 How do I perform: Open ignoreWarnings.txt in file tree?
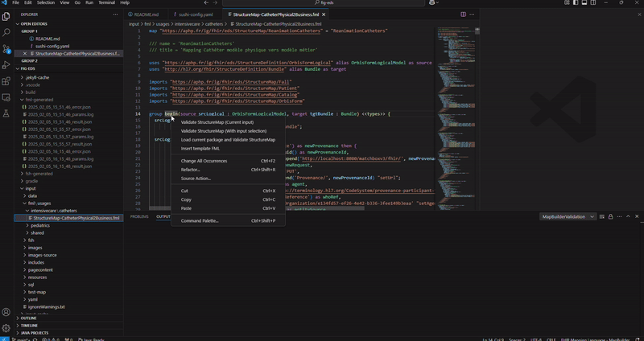pos(47,307)
